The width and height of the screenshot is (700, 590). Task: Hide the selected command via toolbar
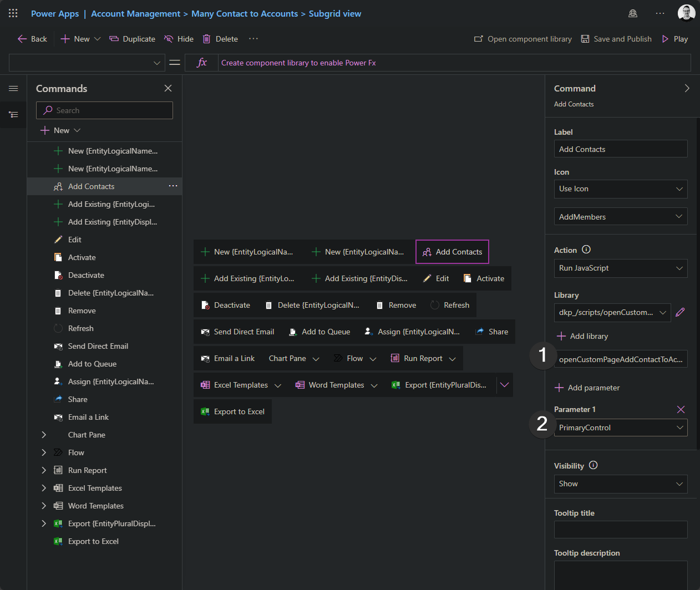179,39
